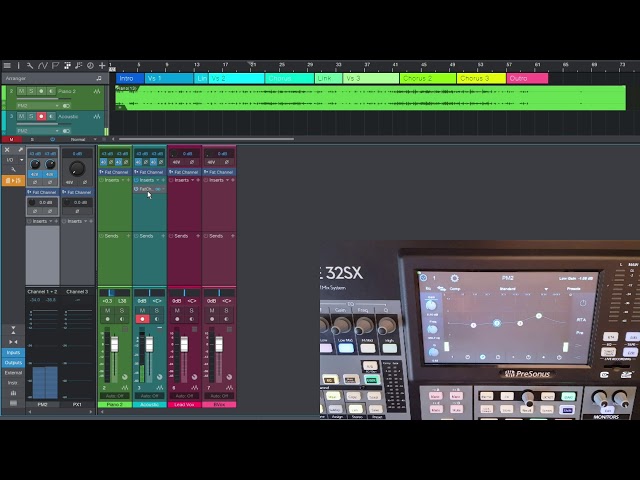This screenshot has width=640, height=480.
Task: Toggle the Outputs panel in mixer
Action: [x=13, y=362]
